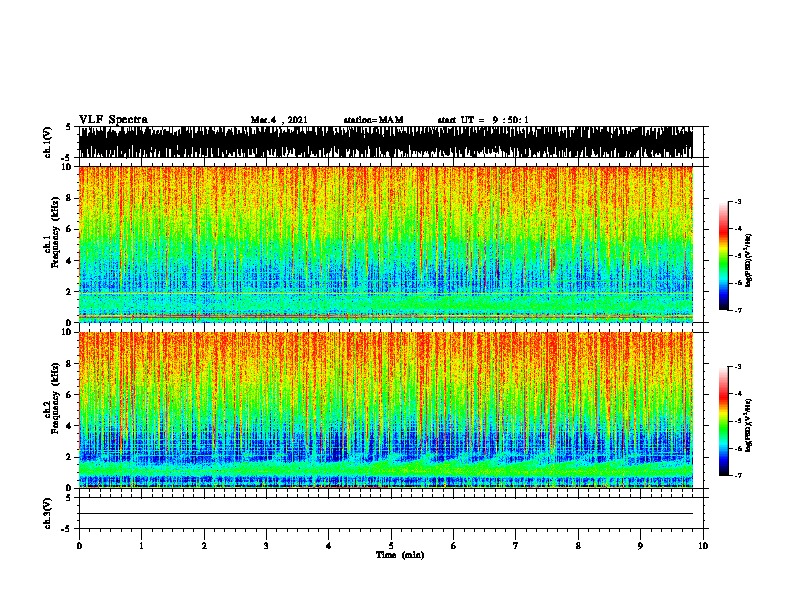Click tick label "2" on the Time axis
This screenshot has height=612, width=792.
(x=204, y=546)
